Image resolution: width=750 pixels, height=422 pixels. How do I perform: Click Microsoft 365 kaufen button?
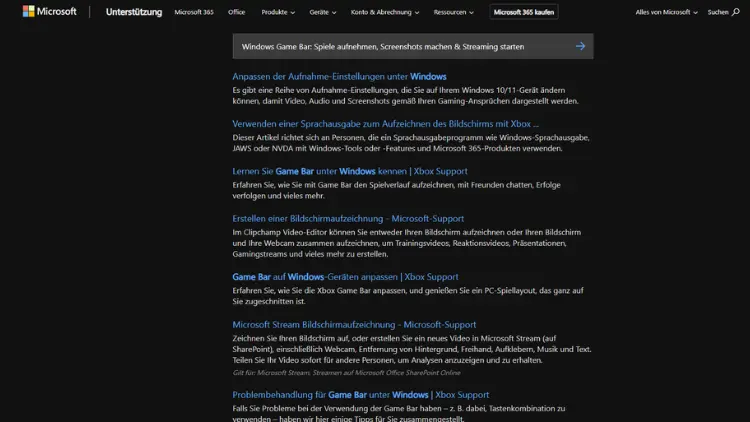coord(524,12)
